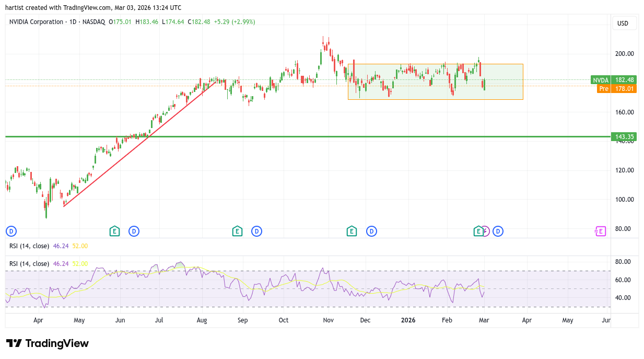Click the leftmost dividend D marker
Viewport: 644px width, 359px height.
(x=11, y=231)
